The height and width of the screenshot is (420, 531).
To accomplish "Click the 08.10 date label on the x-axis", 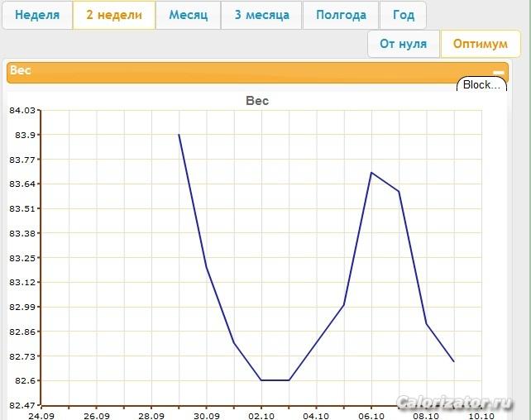I will point(426,415).
